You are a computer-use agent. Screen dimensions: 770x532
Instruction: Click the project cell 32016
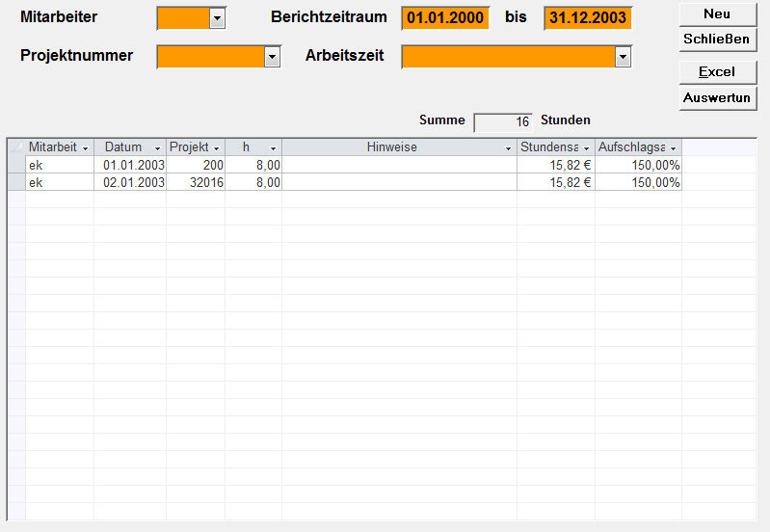tap(196, 182)
